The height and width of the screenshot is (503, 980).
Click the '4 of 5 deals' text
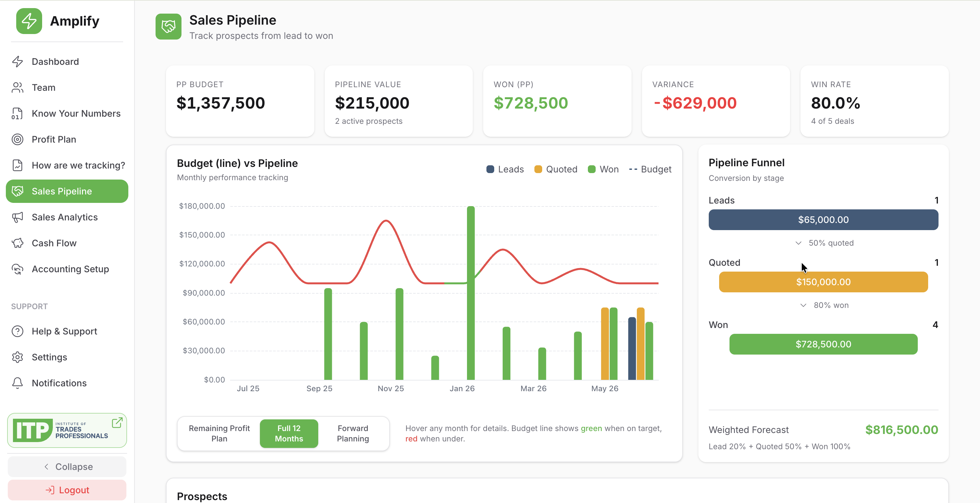pyautogui.click(x=833, y=121)
